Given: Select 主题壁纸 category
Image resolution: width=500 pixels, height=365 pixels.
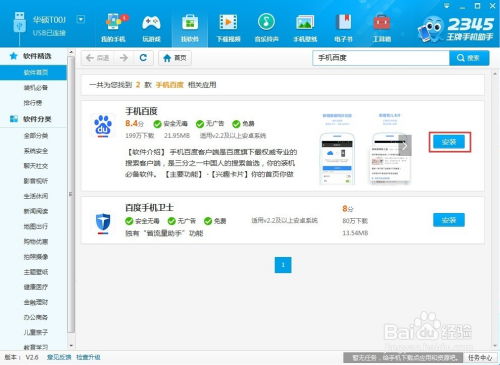Looking at the screenshot, I should [36, 272].
